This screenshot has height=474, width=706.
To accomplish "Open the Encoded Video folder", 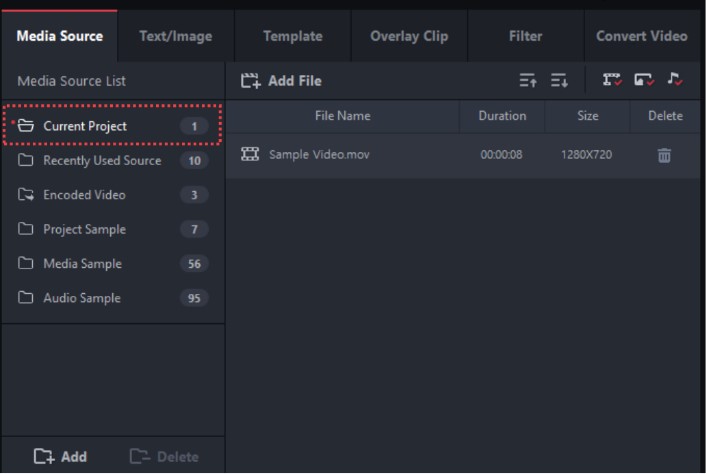I will coord(84,195).
